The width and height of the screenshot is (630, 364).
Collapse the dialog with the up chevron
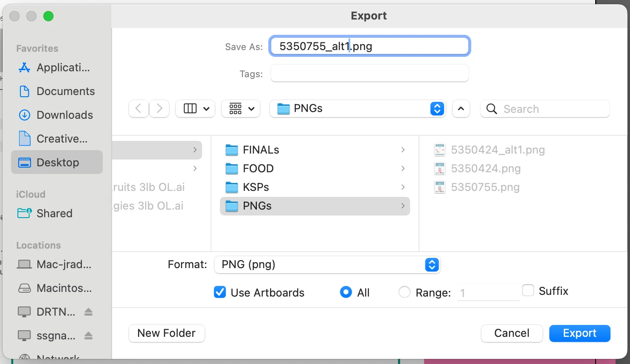click(x=461, y=109)
